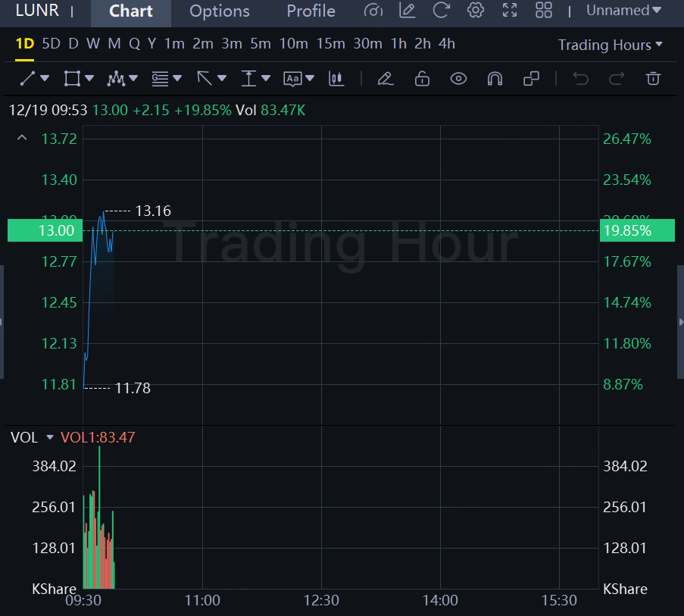Select the trend line drawing tool

[x=27, y=79]
